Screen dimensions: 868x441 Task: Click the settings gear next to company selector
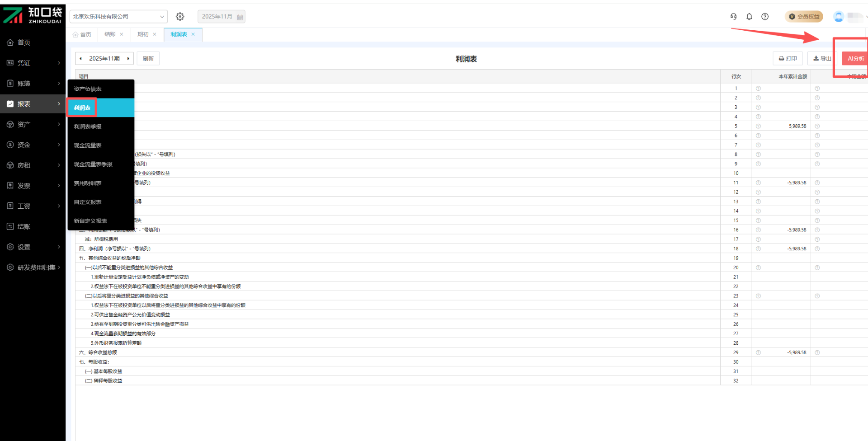pos(180,17)
